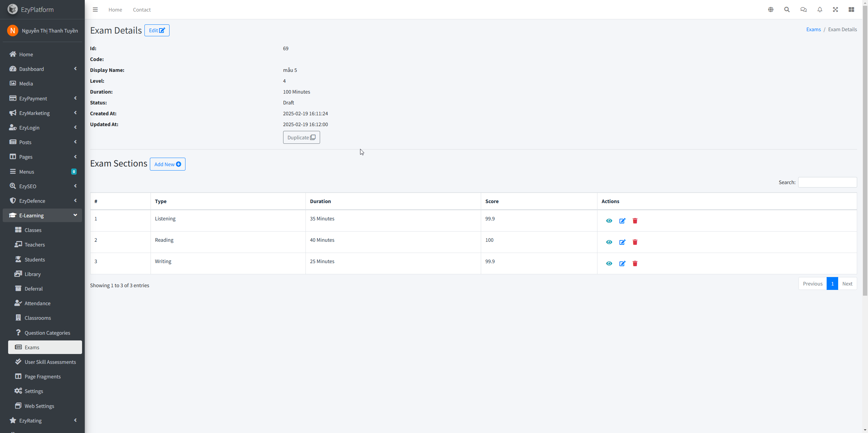
Task: View the Writing section via eye icon
Action: tap(609, 263)
